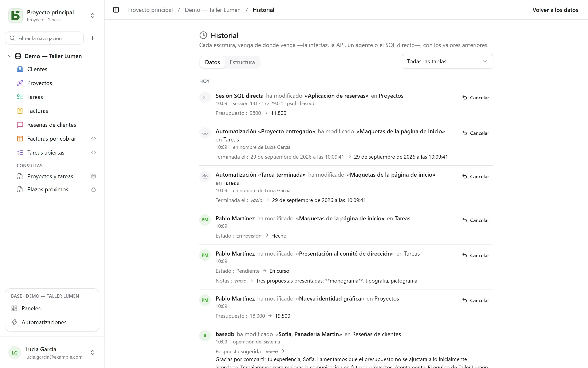Click the B avatar on basedb entry
This screenshot has height=368, width=588.
tap(205, 335)
